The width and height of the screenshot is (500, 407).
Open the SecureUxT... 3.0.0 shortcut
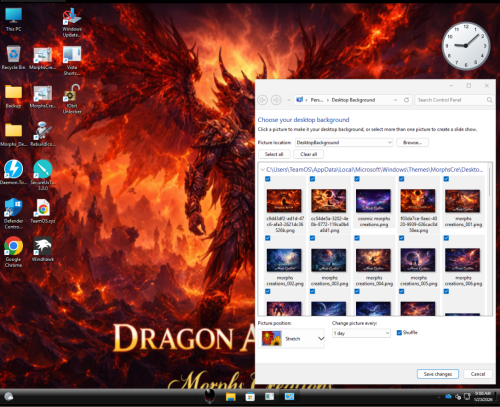tap(43, 175)
